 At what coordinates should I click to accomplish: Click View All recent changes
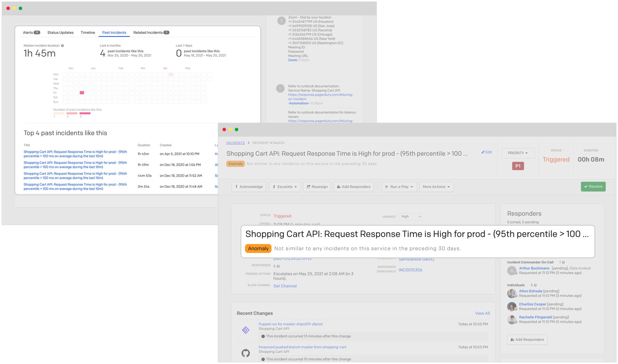482,313
